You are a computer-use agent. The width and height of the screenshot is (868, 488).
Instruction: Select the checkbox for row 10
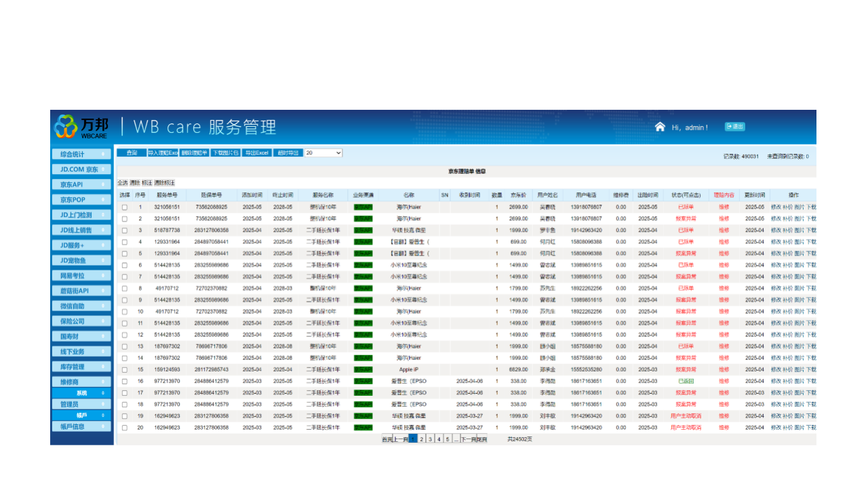(124, 312)
